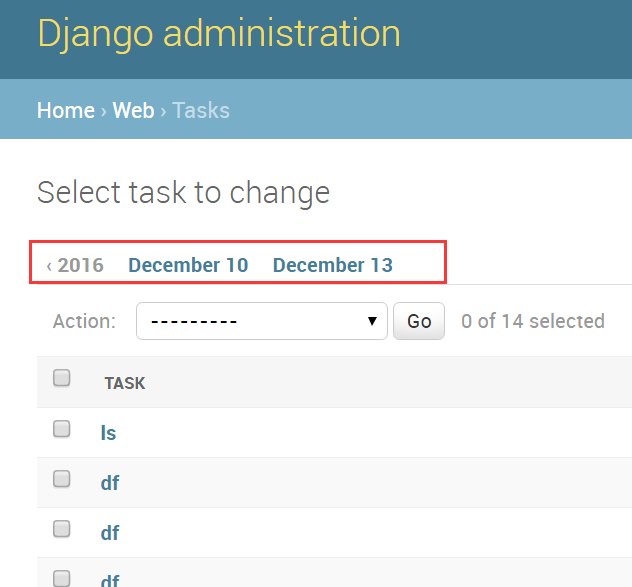Filter tasks by December 13
The width and height of the screenshot is (632, 587).
[333, 265]
